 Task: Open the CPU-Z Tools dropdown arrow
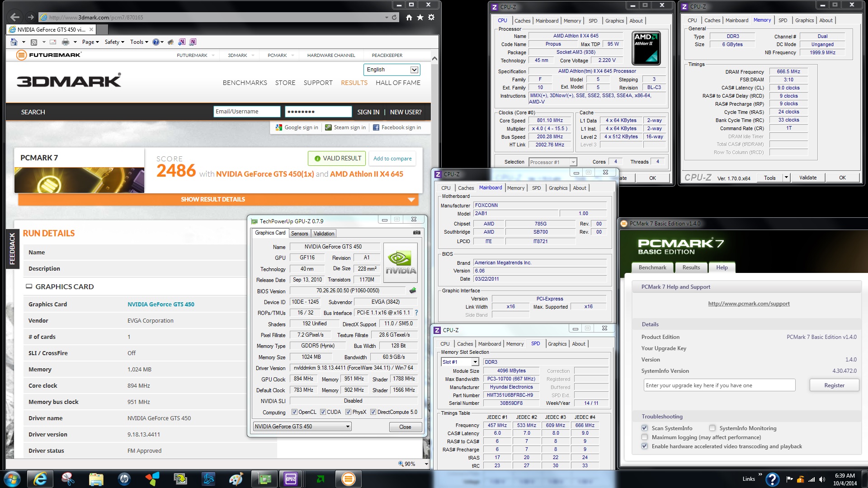(x=786, y=178)
